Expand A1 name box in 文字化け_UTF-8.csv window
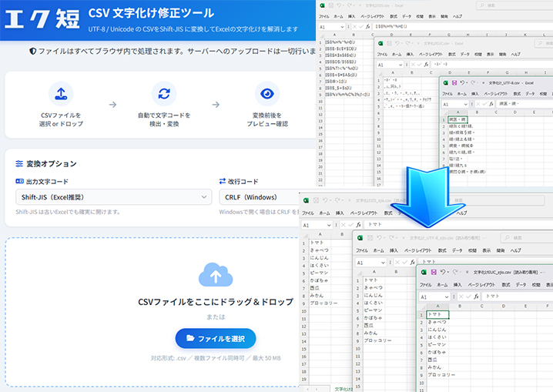The width and height of the screenshot is (553, 392). (465, 104)
